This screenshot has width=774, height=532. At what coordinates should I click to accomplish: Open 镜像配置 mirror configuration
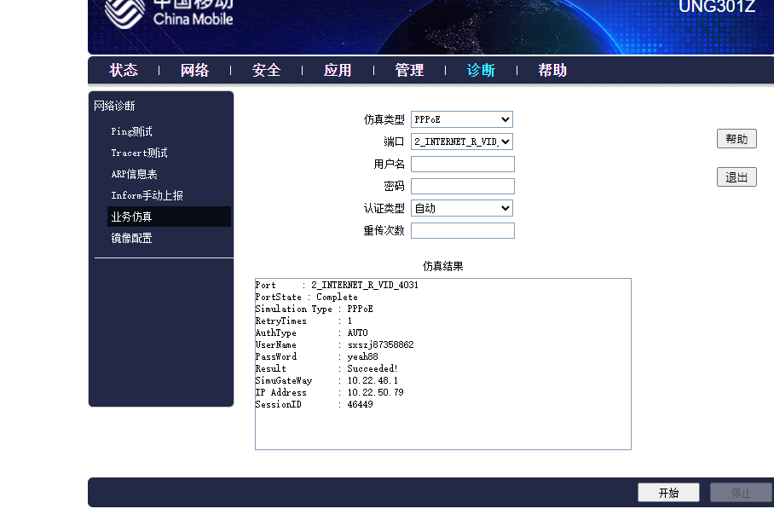pos(131,239)
